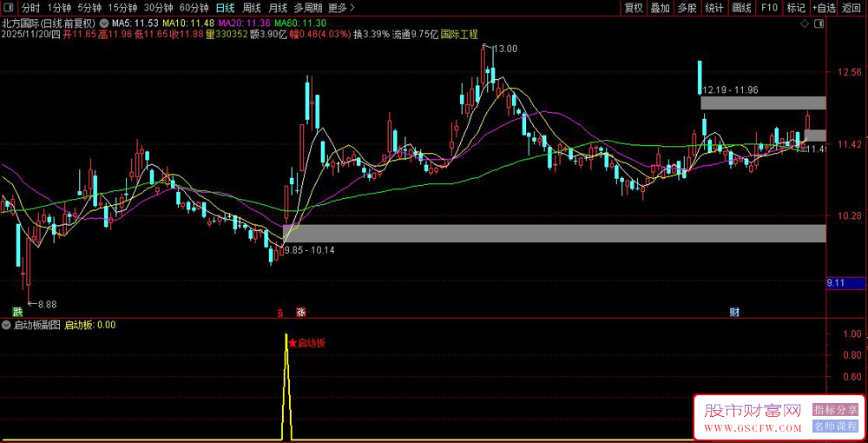Open the 画线 drawing tools

point(741,8)
